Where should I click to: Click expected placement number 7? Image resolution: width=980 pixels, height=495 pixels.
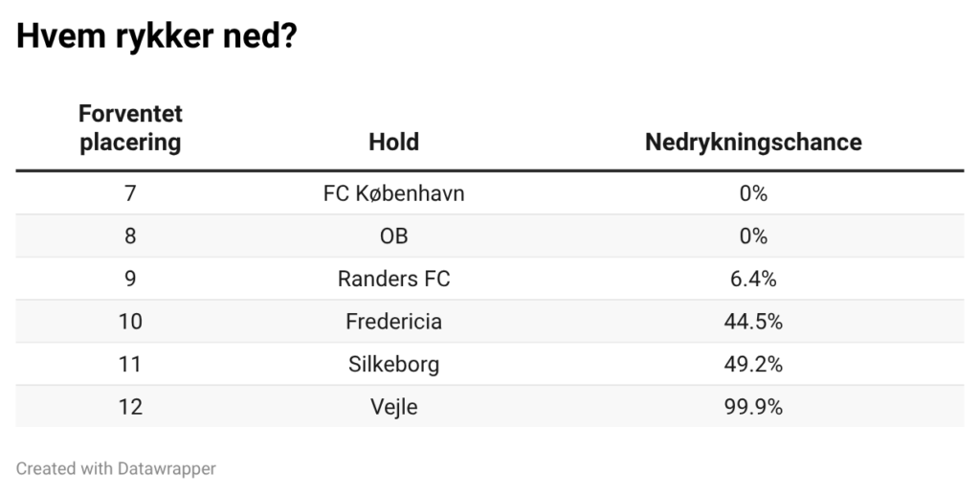130,193
